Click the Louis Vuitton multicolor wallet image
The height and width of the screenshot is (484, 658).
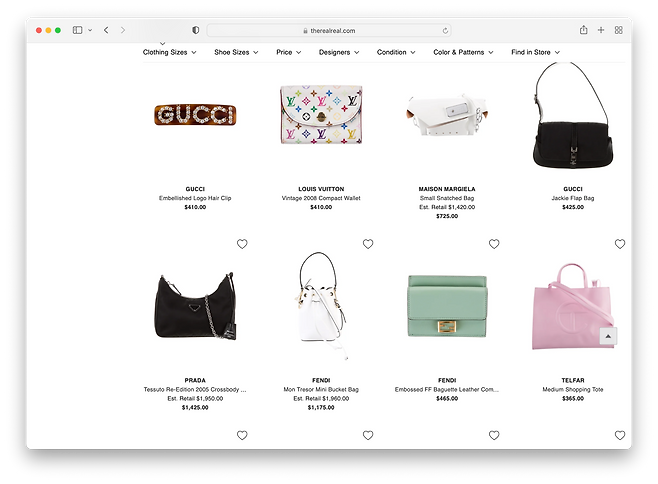(321, 115)
